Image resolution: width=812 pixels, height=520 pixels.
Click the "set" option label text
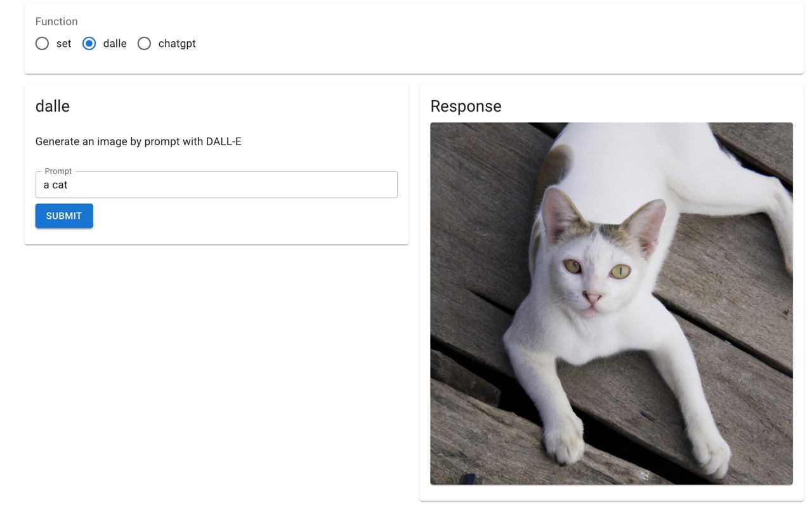click(63, 44)
